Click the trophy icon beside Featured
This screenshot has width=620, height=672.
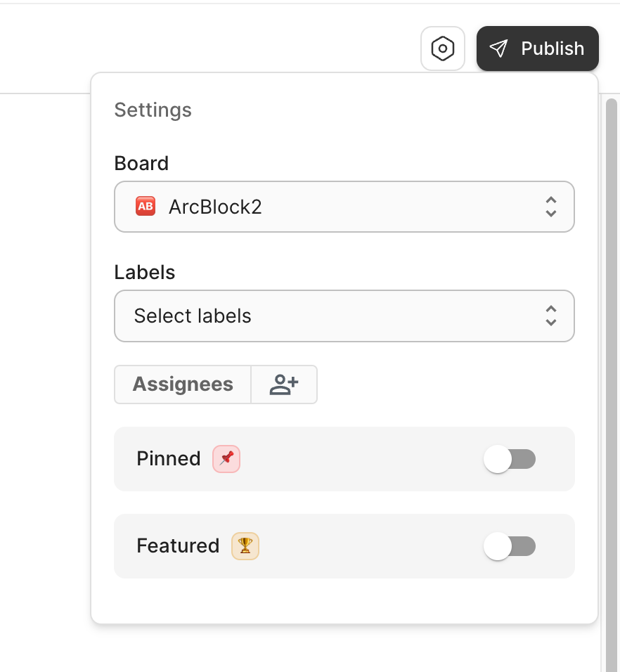click(245, 546)
